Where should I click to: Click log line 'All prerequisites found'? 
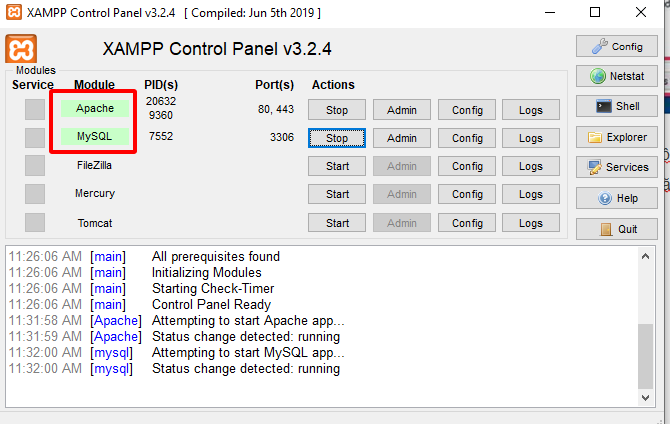coord(216,256)
